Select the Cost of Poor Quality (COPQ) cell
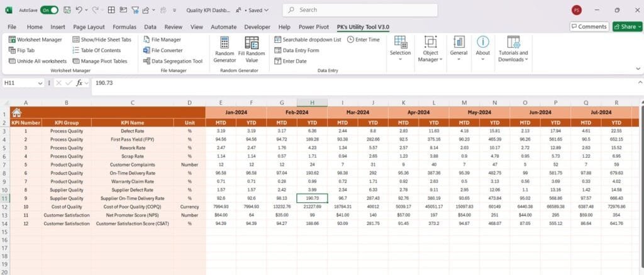The width and height of the screenshot is (644, 275). tap(132, 207)
